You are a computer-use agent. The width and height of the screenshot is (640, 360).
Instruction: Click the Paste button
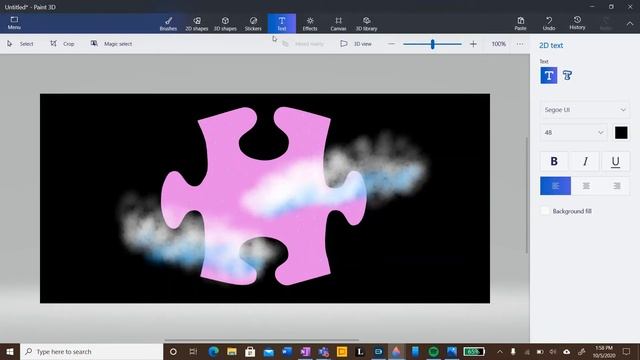click(x=520, y=24)
